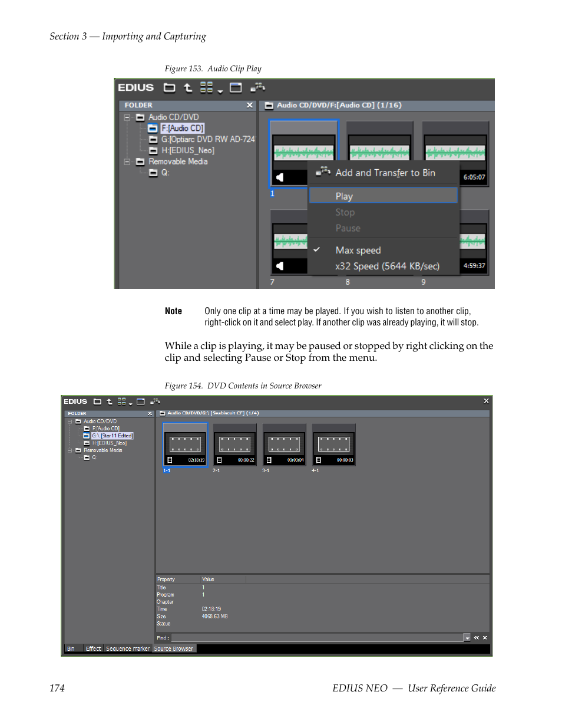This screenshot has width=562, height=728.
Task: Click the folder icon in the lower EDIUS toolbar
Action: coord(97,402)
